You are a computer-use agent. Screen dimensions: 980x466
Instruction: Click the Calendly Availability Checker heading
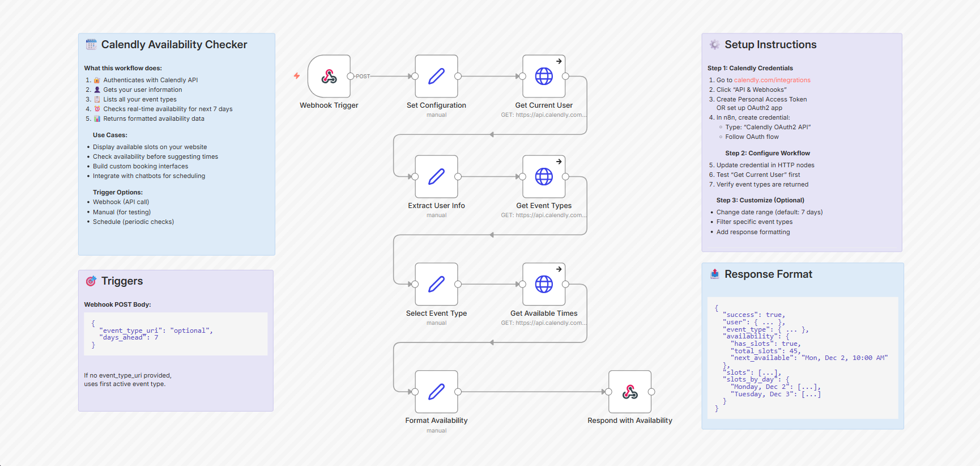(x=174, y=44)
